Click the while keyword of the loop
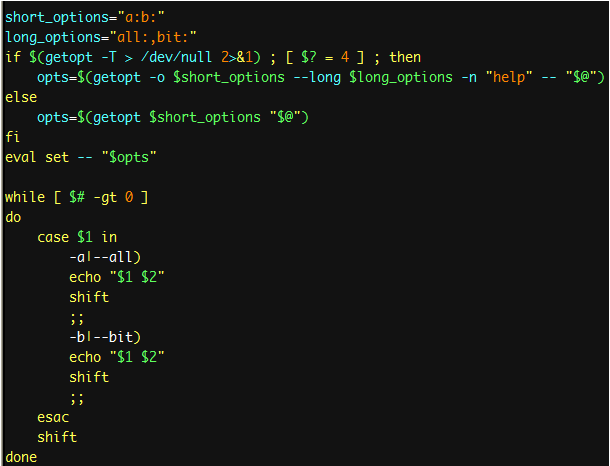 25,197
